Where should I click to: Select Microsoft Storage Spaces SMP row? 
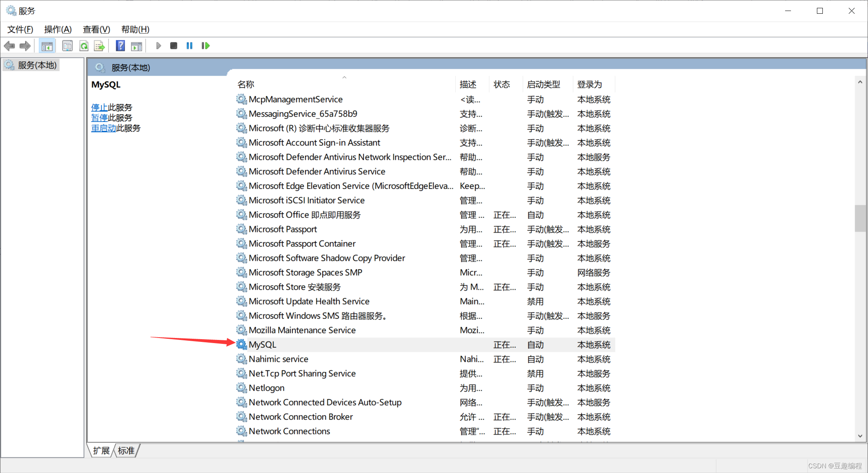(x=425, y=272)
